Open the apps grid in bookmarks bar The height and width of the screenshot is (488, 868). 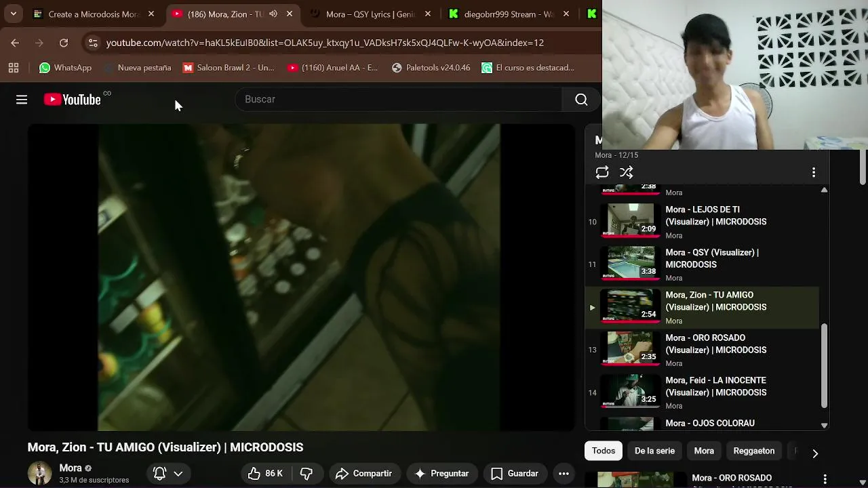tap(14, 68)
